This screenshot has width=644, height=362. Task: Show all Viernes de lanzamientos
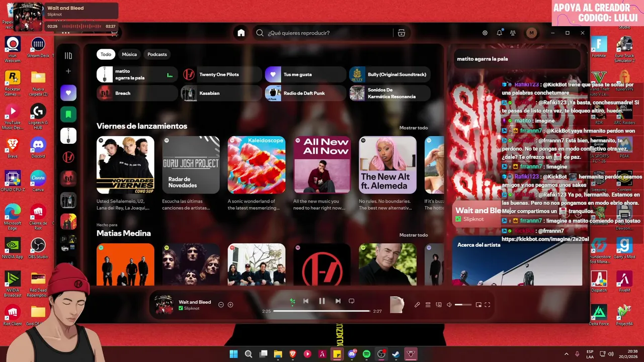tap(414, 128)
